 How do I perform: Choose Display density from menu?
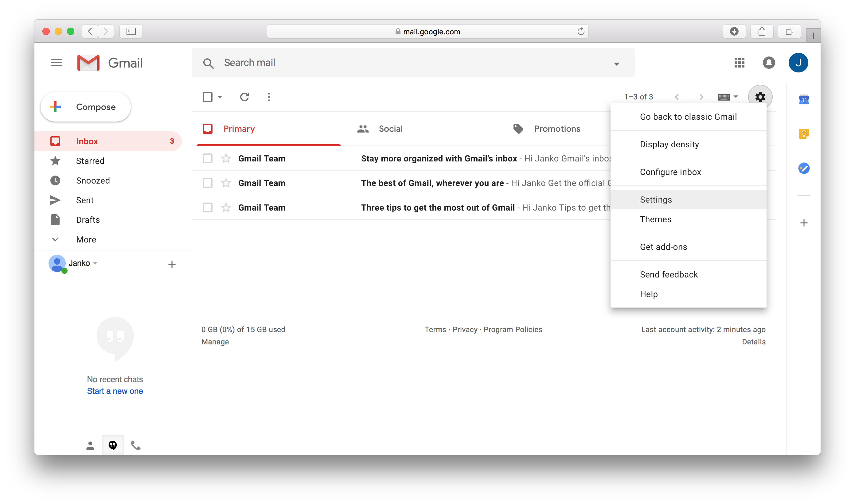(x=688, y=144)
